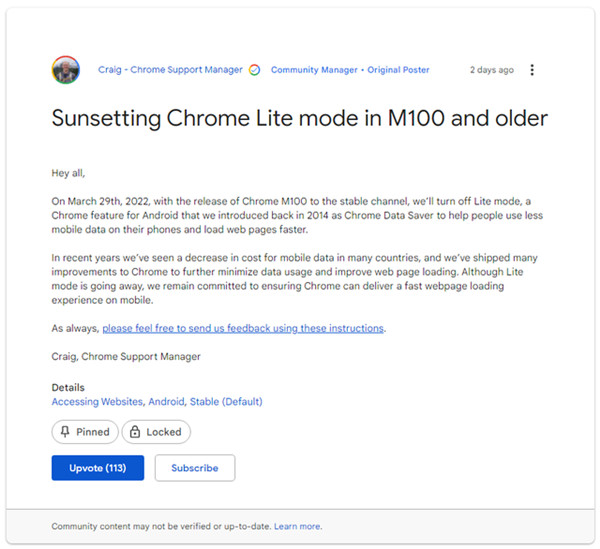Click the "Craig, Chrome Support Manager" signature line
Viewport: 600px width, 549px height.
point(126,357)
